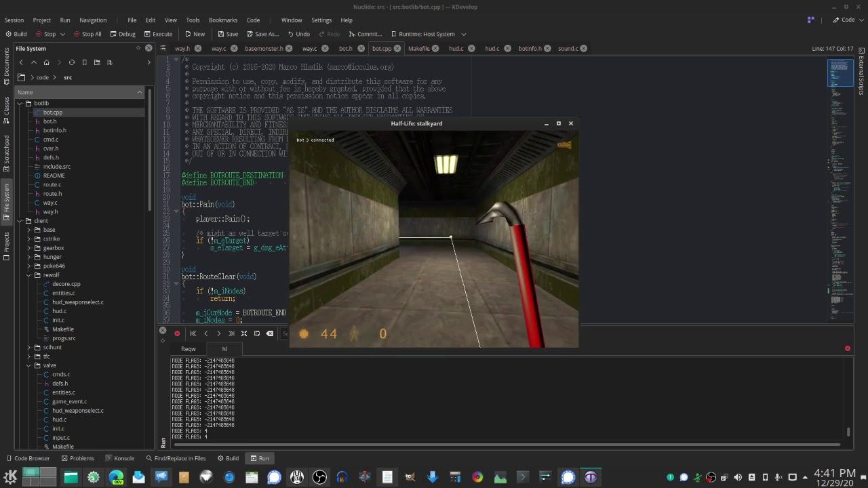Save the current file

228,34
